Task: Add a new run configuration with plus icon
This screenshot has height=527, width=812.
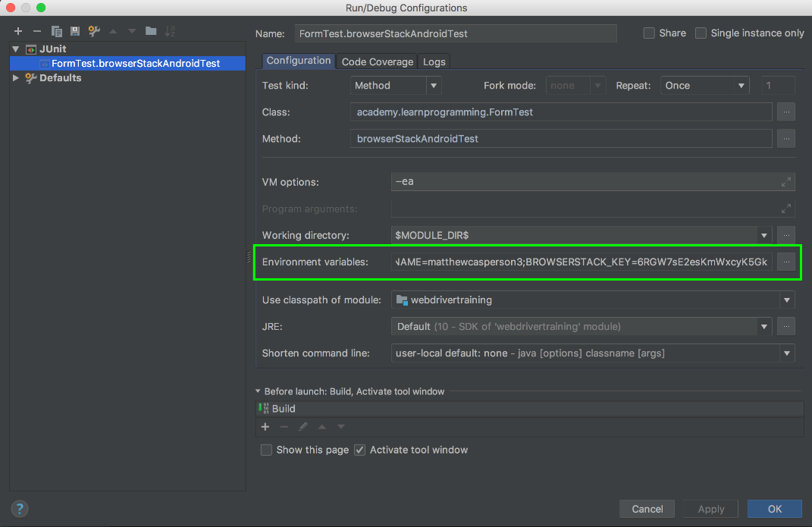Action: click(x=18, y=31)
